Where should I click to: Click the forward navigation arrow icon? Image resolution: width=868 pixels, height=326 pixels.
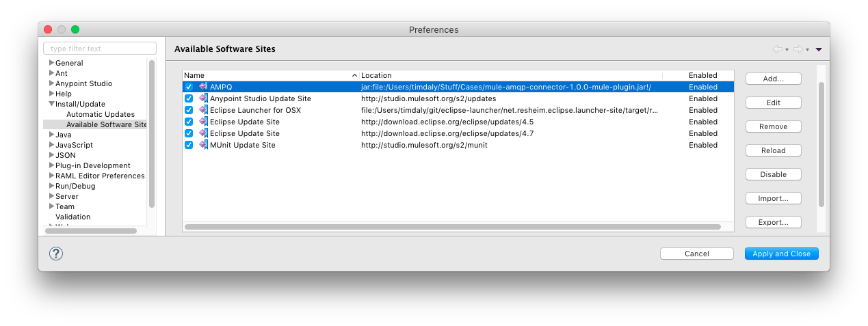point(798,49)
